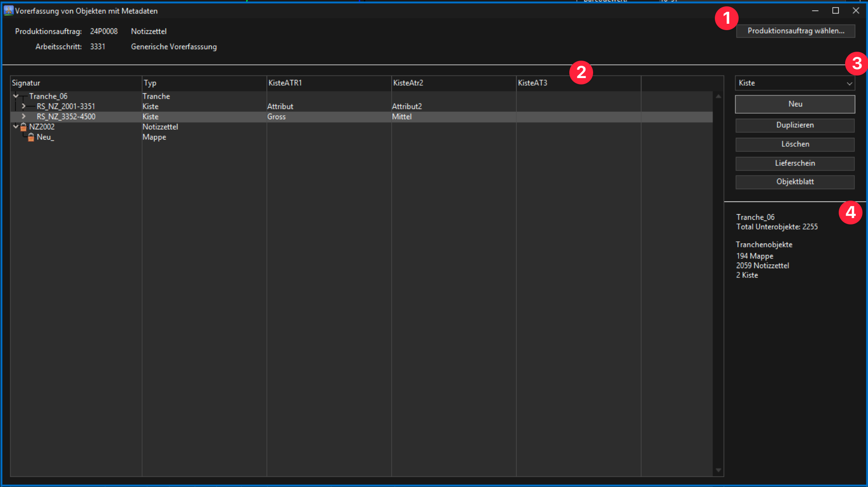The image size is (868, 487).
Task: Click the Objektblatt button
Action: (795, 182)
